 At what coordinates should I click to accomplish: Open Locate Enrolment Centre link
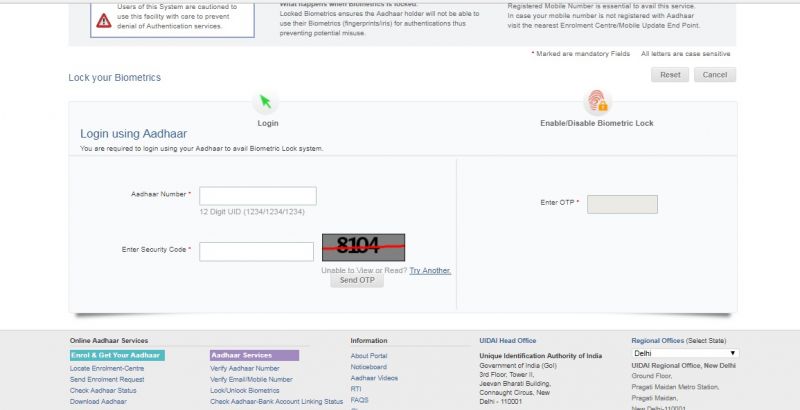[107, 368]
